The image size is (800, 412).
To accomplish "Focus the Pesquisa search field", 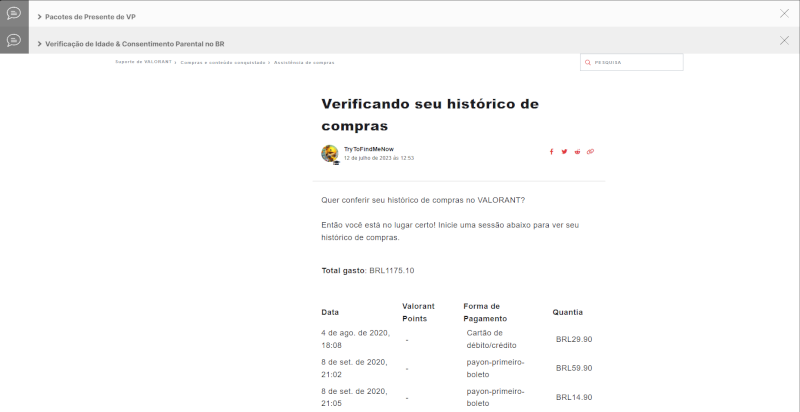I will [632, 62].
